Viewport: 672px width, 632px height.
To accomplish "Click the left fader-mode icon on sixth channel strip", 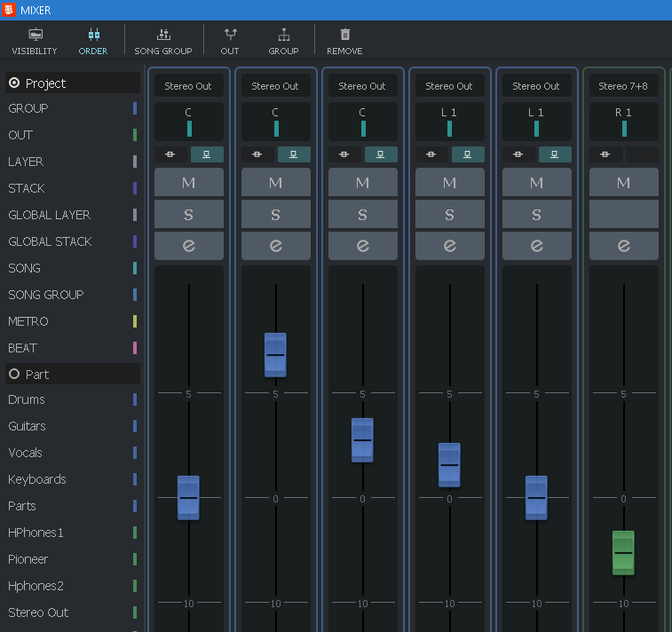I will pos(605,154).
